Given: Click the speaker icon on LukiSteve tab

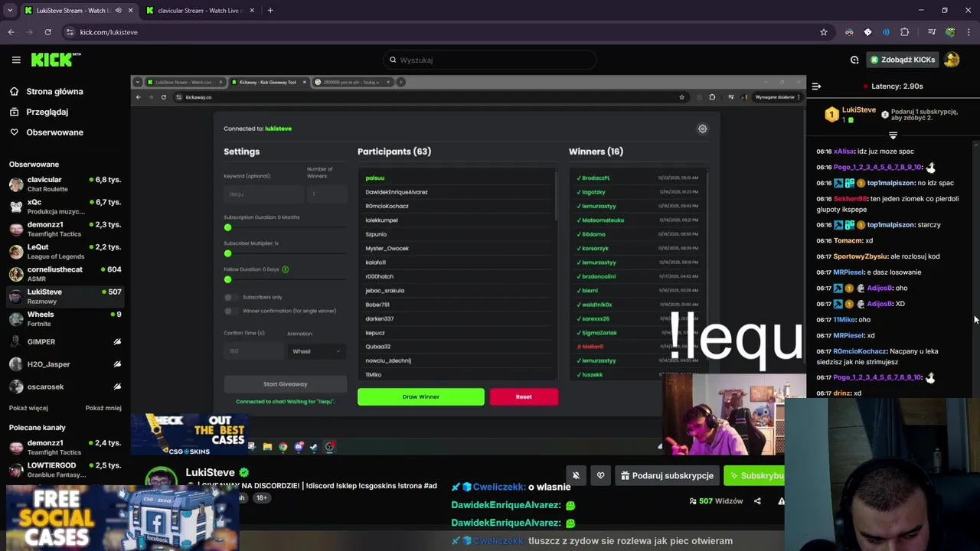Looking at the screenshot, I should click(118, 11).
